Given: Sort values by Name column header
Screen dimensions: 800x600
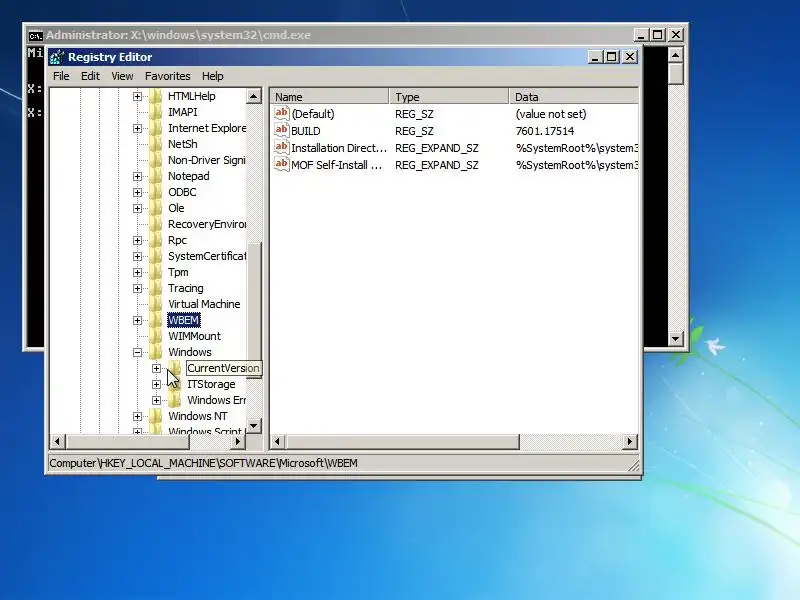Looking at the screenshot, I should (330, 96).
